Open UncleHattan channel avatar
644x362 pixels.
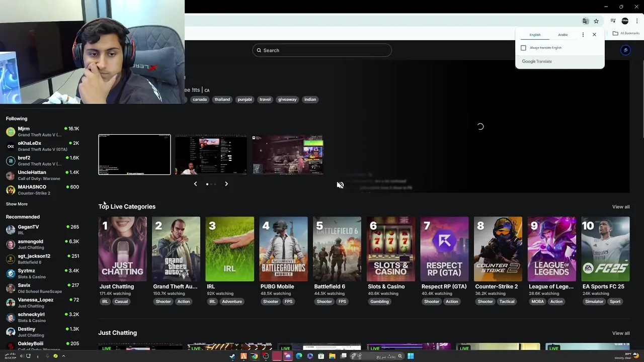pos(11,175)
